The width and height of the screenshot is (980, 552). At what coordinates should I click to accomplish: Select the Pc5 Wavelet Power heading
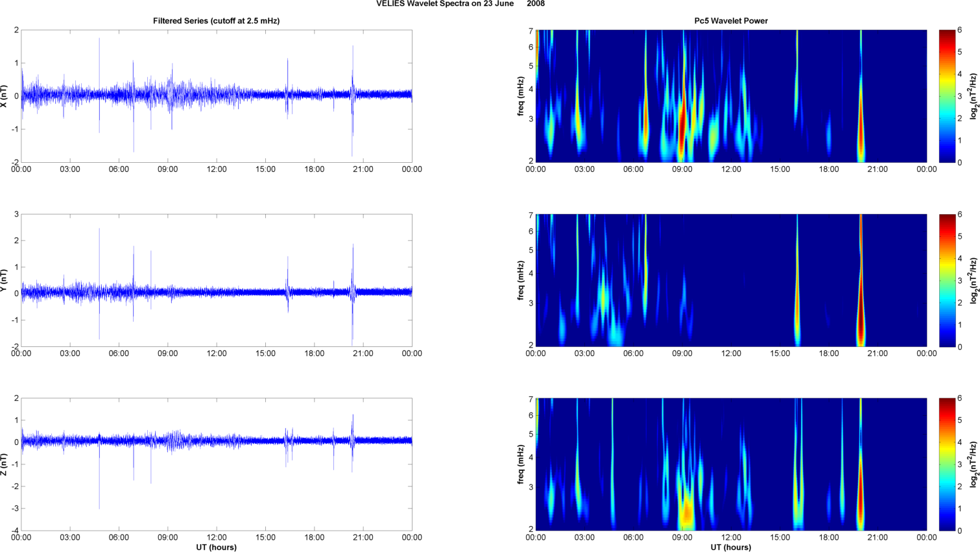tap(731, 21)
